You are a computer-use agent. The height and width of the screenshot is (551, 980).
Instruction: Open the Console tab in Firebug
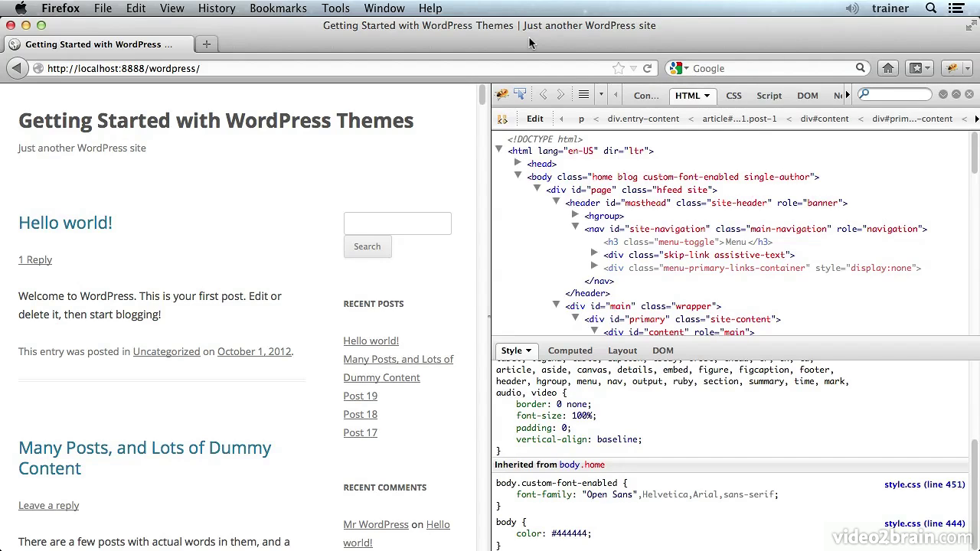coord(646,96)
